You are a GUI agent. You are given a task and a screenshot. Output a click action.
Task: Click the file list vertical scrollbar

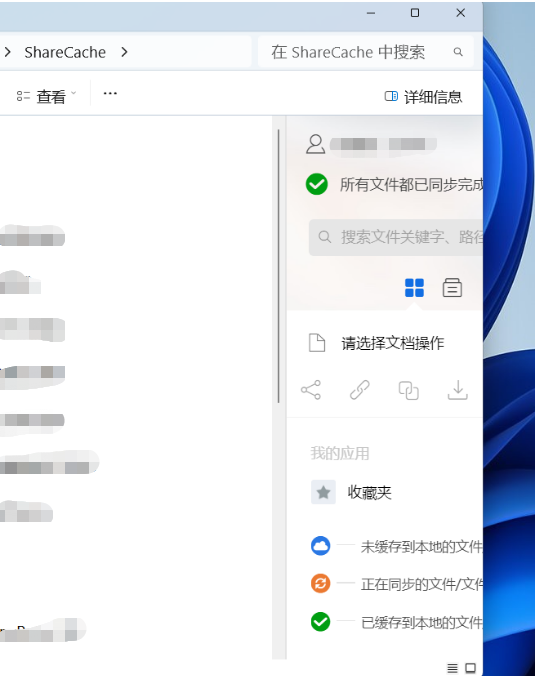click(279, 266)
